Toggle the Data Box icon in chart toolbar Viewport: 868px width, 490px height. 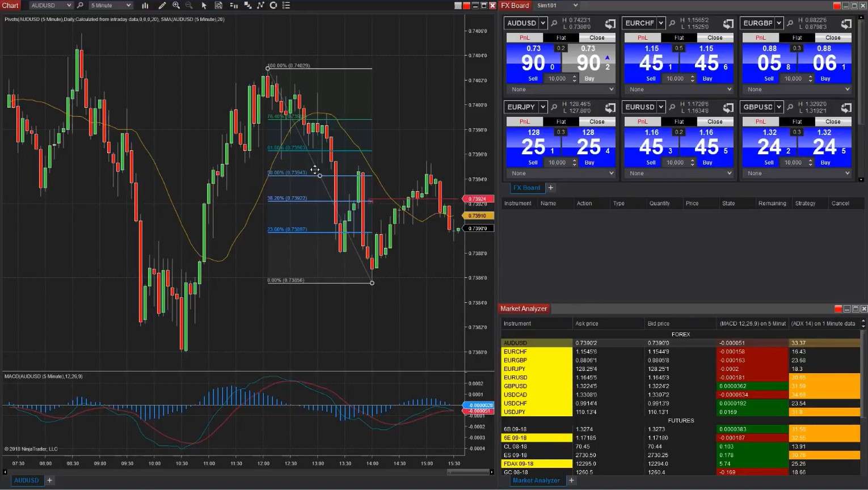coord(218,5)
